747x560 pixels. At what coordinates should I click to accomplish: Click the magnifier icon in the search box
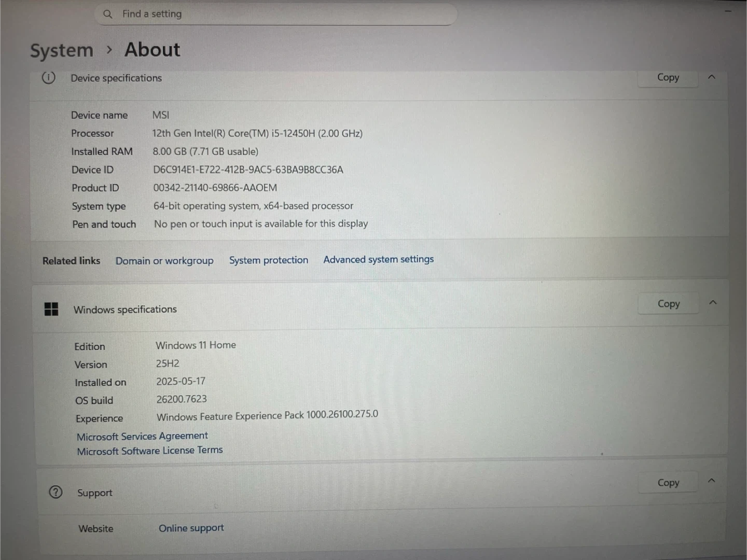108,15
